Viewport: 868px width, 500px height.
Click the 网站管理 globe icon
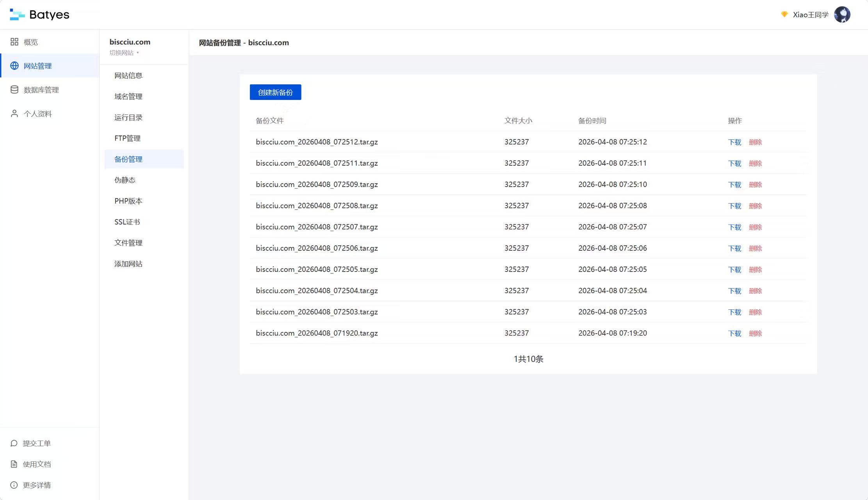coord(14,66)
